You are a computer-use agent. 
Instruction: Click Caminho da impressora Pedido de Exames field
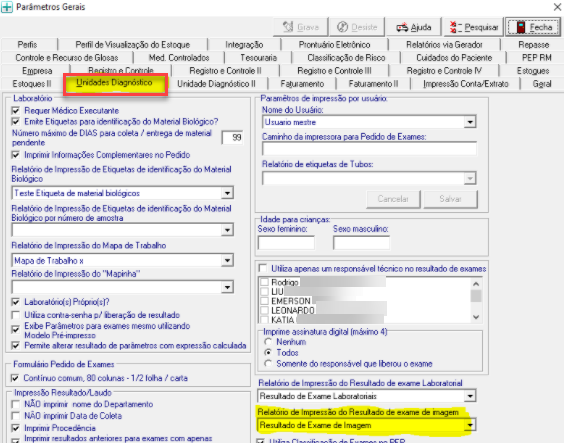click(x=369, y=149)
